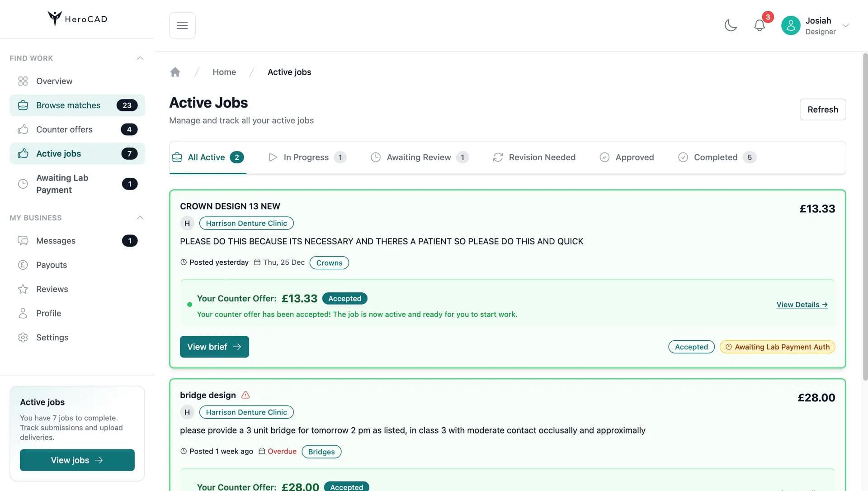Collapse the MY BUSINESS section

point(140,218)
